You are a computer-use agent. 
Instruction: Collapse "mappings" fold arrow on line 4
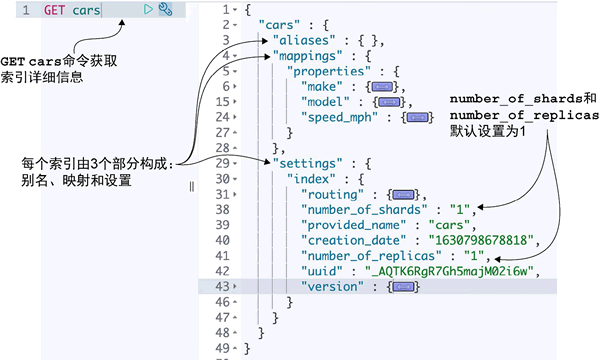click(x=235, y=56)
